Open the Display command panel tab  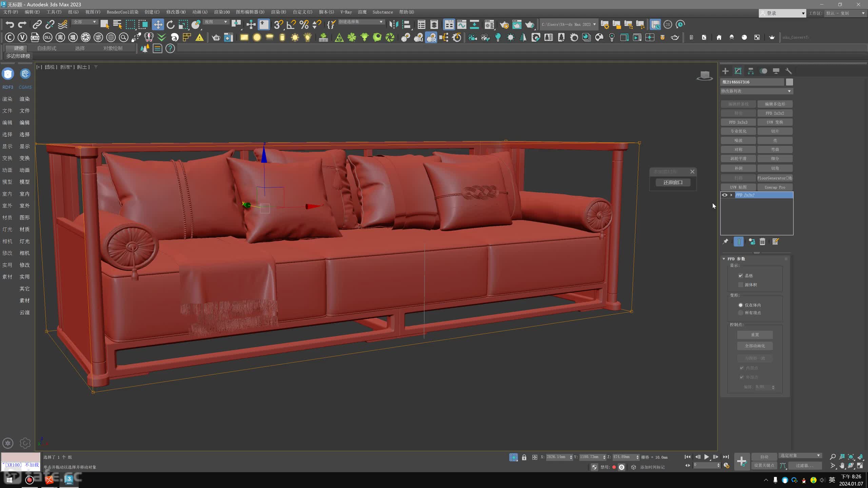click(776, 71)
